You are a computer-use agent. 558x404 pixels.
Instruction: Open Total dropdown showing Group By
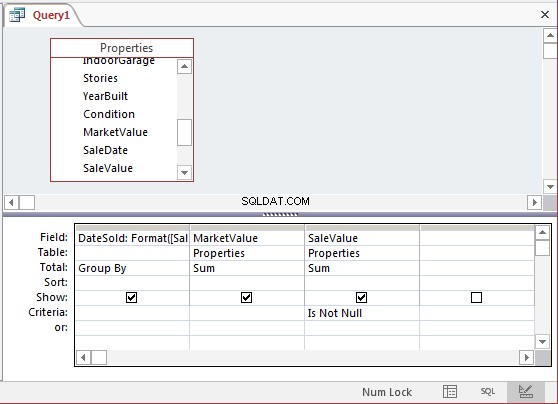click(132, 268)
